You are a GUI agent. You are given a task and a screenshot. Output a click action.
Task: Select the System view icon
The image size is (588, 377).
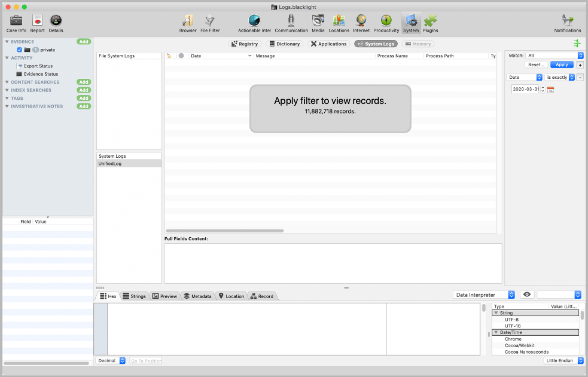pyautogui.click(x=411, y=23)
